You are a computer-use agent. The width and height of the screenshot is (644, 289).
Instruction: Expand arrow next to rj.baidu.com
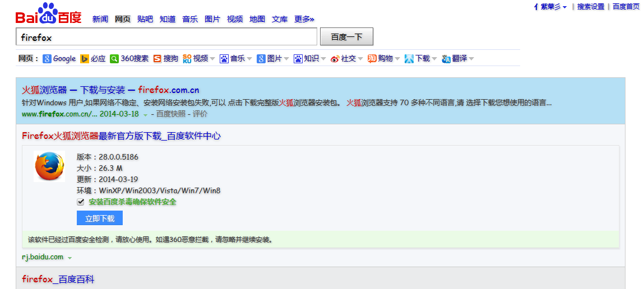coord(70,258)
